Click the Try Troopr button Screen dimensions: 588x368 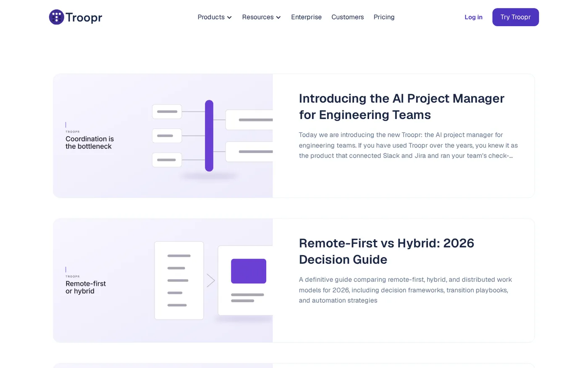[x=515, y=17]
